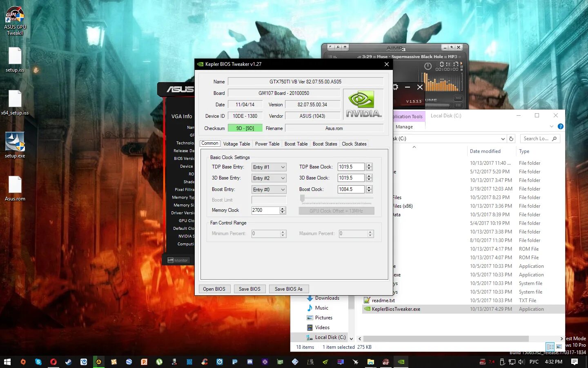Click the AIMP3 power icon
The height and width of the screenshot is (368, 588).
(428, 66)
